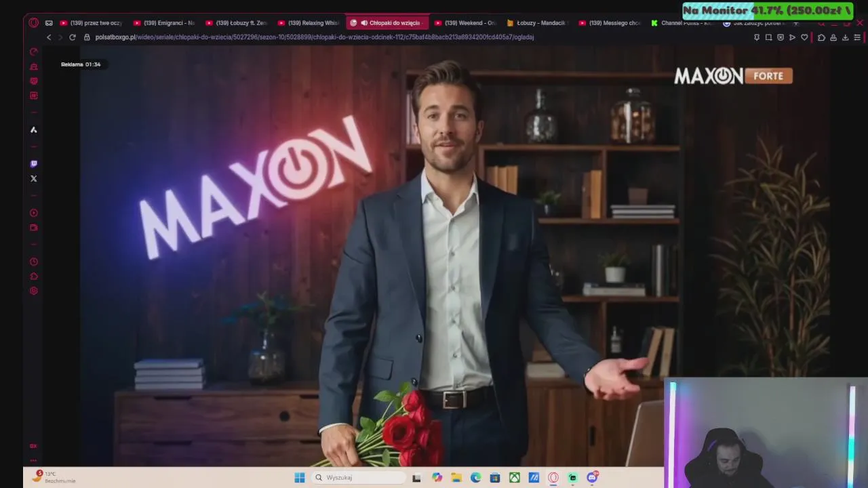Switch to 'Relaxing Whisk' YouTube tab
This screenshot has width=868, height=488.
[x=309, y=23]
